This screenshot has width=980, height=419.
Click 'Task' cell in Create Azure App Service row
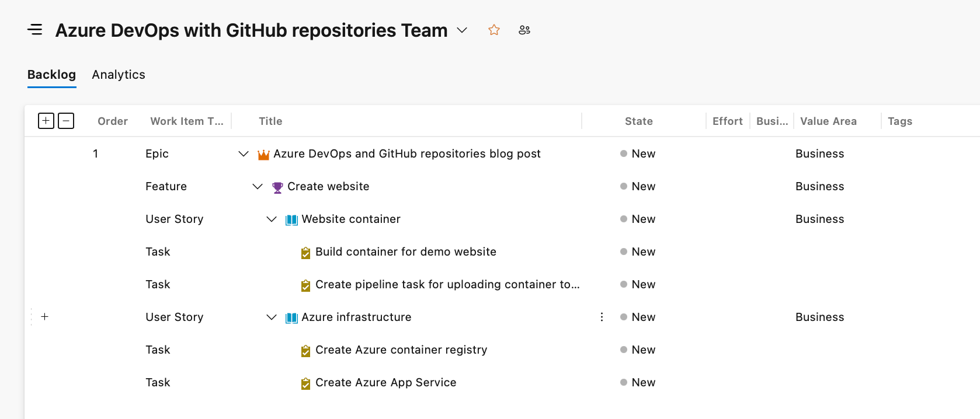pyautogui.click(x=158, y=382)
